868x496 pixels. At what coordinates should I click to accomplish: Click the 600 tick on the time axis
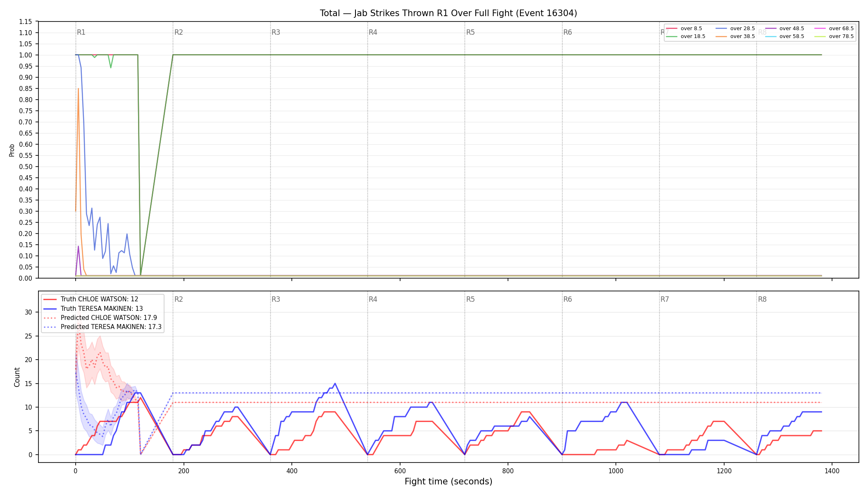pos(400,470)
